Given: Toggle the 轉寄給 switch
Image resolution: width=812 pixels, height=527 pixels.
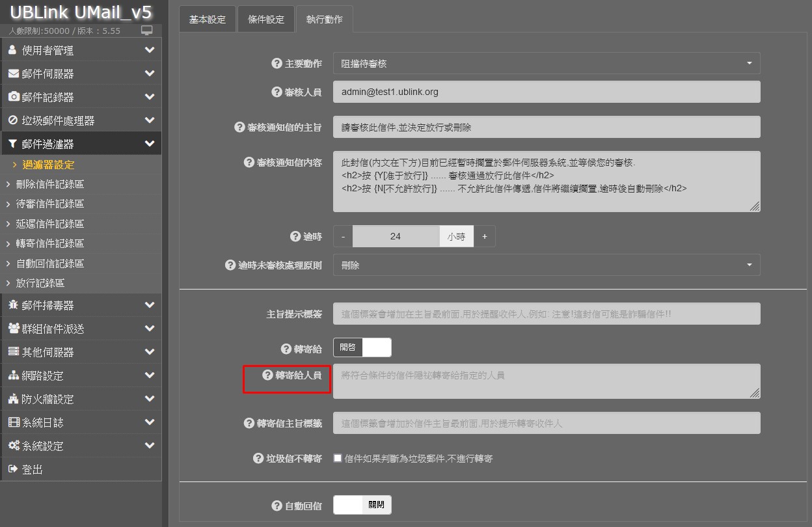Looking at the screenshot, I should (x=362, y=347).
